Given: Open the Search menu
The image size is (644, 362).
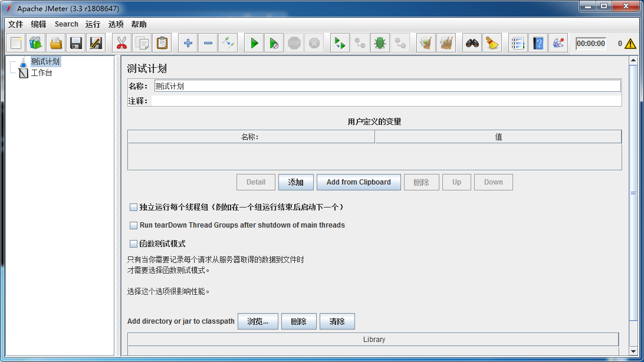Looking at the screenshot, I should pyautogui.click(x=66, y=24).
